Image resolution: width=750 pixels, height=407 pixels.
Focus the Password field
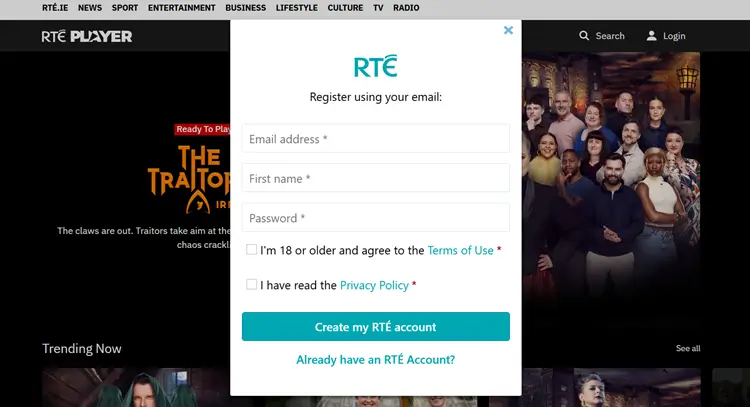(375, 218)
